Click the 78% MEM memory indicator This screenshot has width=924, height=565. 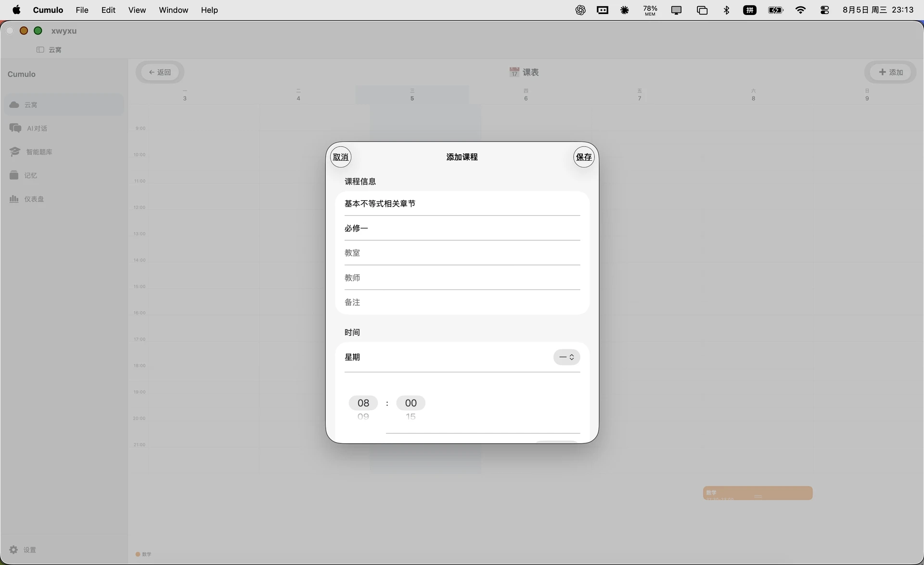click(x=650, y=10)
